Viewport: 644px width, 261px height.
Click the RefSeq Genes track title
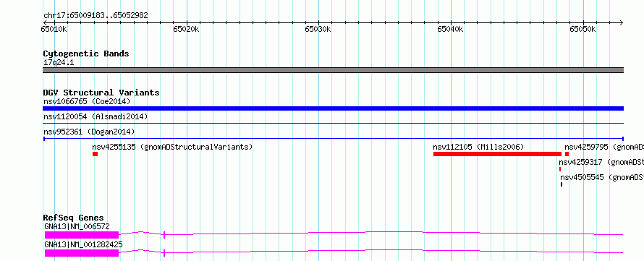[x=74, y=218]
